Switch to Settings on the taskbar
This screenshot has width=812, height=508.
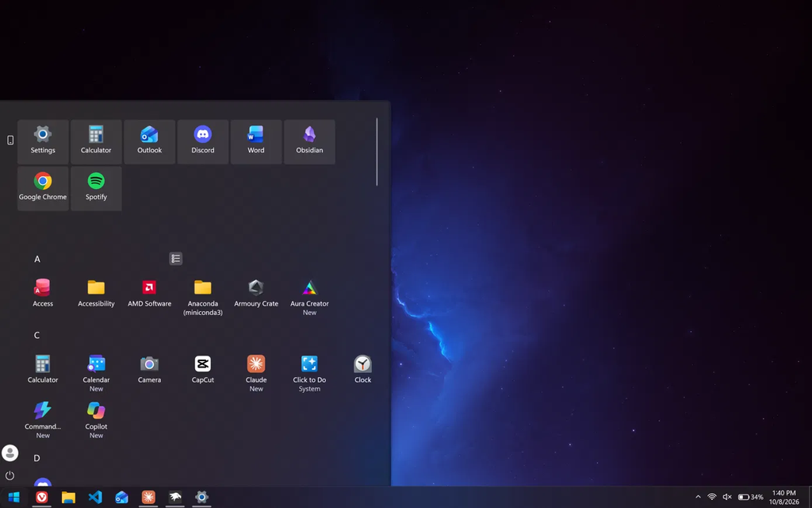coord(201,497)
